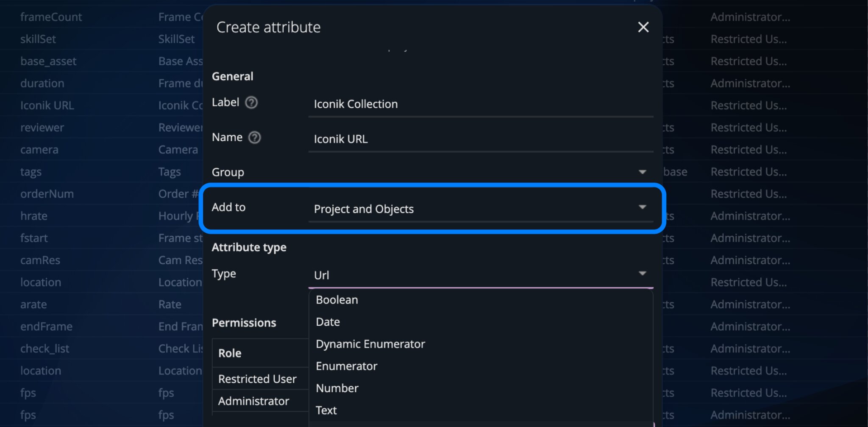
Task: Edit the Name field Iconik URL
Action: pos(481,139)
